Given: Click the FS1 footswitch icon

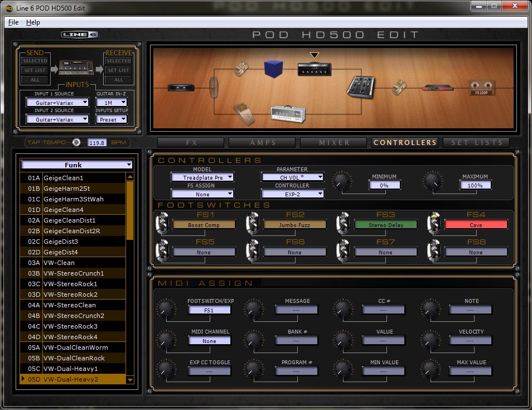Looking at the screenshot, I should 162,223.
